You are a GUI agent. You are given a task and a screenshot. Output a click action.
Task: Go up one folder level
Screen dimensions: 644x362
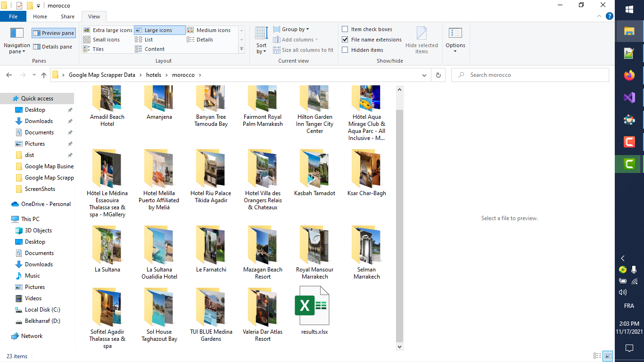pyautogui.click(x=44, y=75)
